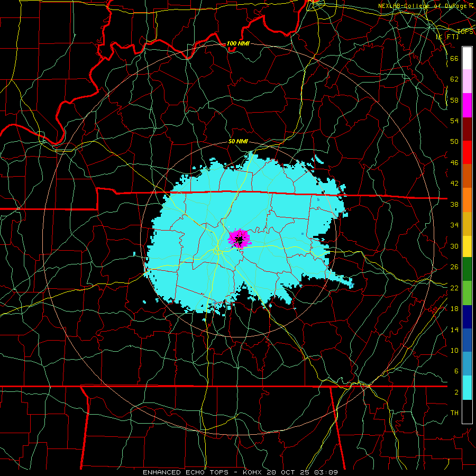Click the white 66 kft color swatch
476x476 pixels.
pyautogui.click(x=467, y=58)
